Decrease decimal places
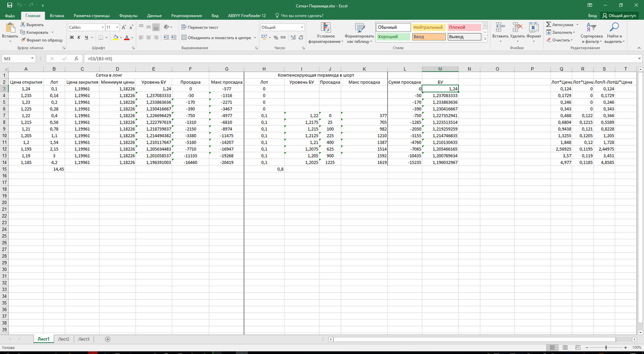The image size is (644, 354). (x=301, y=37)
